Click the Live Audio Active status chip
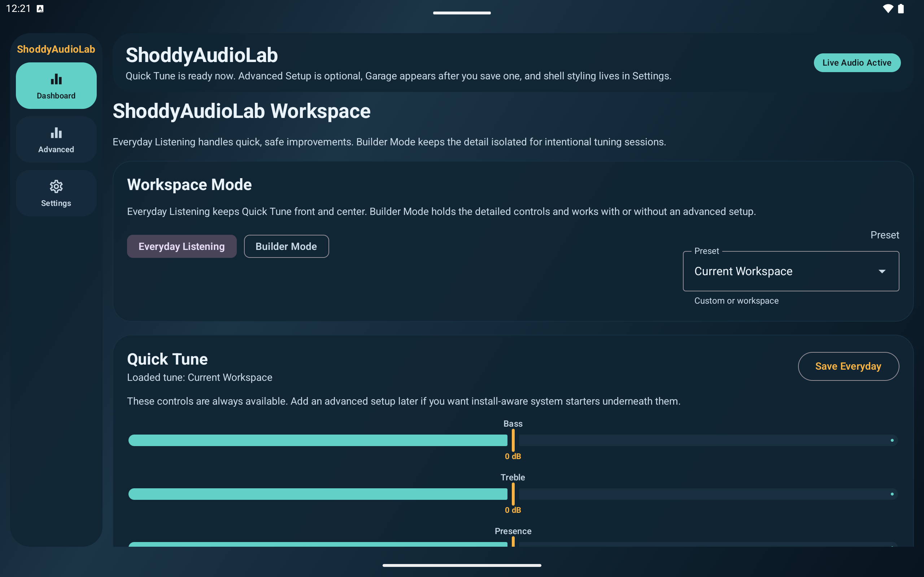 (x=857, y=62)
